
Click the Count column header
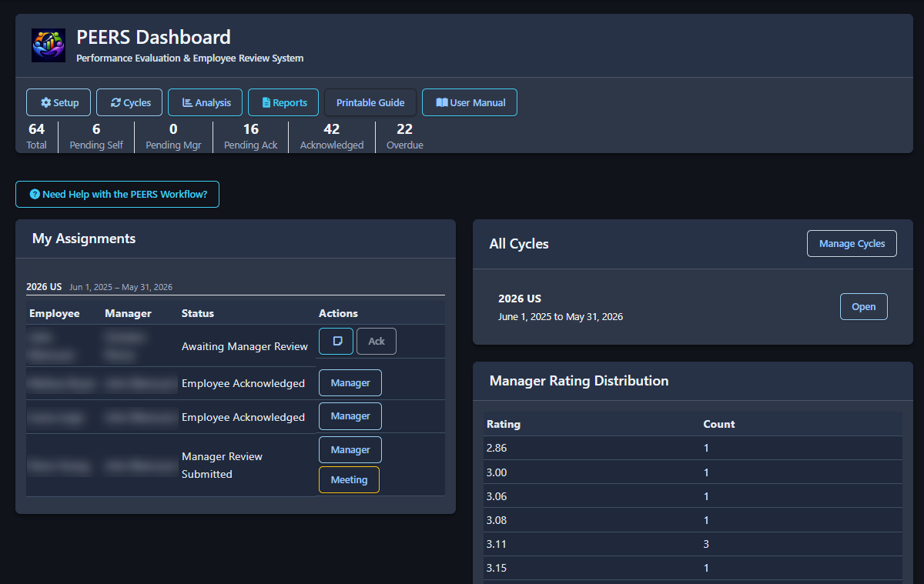point(719,424)
